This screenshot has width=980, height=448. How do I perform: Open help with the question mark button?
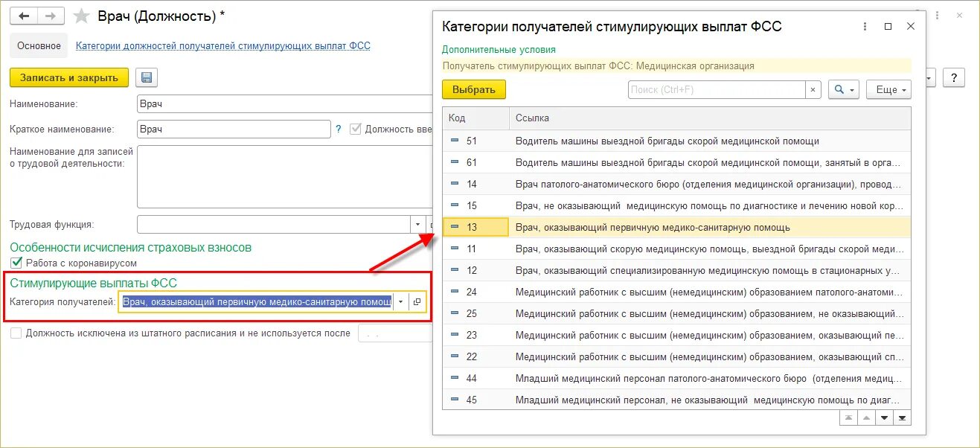click(x=954, y=77)
